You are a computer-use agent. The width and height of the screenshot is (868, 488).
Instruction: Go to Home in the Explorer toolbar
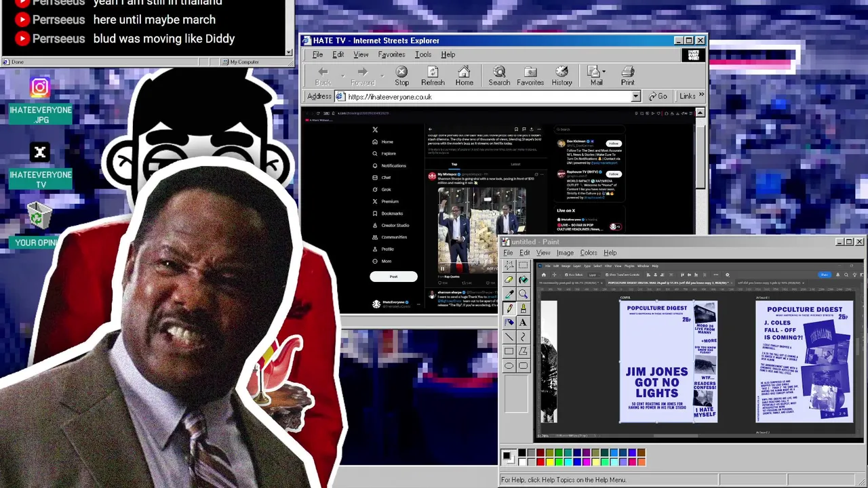point(464,75)
